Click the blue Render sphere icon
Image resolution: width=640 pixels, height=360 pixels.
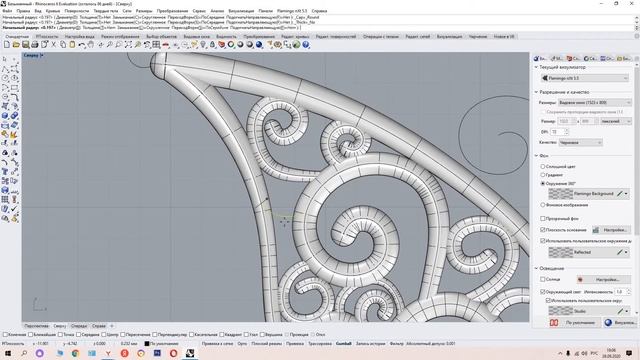[x=259, y=45]
